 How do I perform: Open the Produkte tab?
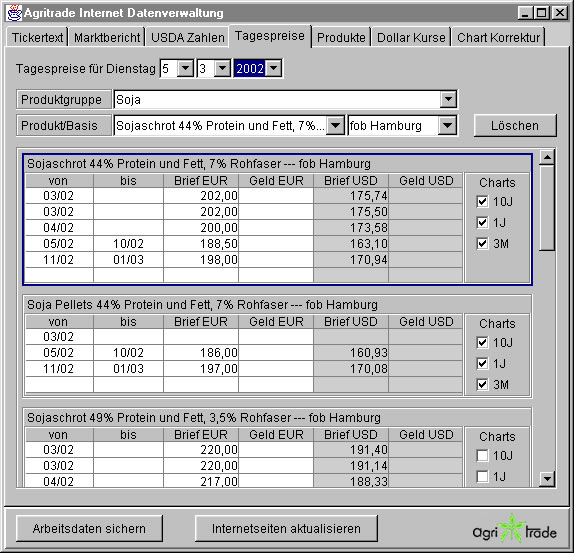(341, 37)
